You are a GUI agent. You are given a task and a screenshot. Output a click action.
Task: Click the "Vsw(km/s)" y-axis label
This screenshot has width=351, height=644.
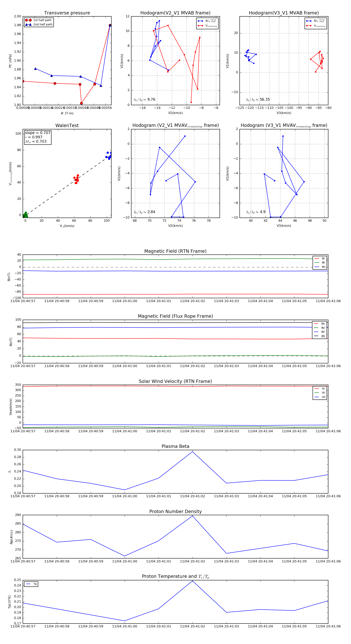(x=11, y=407)
